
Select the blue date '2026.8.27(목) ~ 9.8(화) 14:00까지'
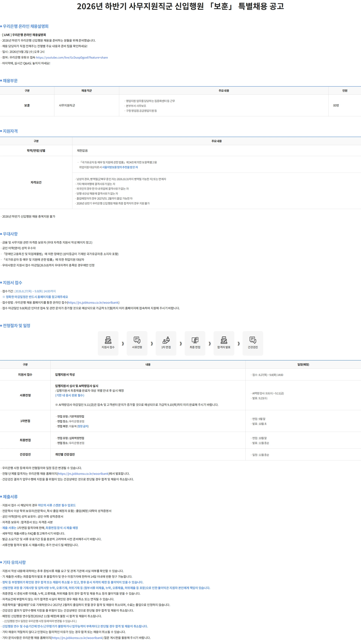[36, 291]
